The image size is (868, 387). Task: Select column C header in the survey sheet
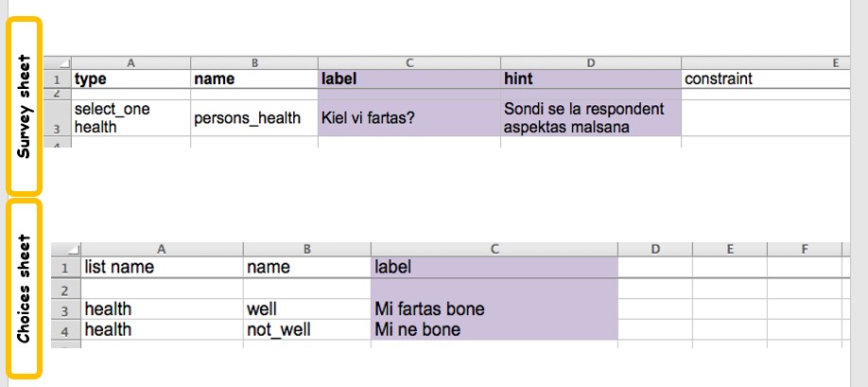409,62
